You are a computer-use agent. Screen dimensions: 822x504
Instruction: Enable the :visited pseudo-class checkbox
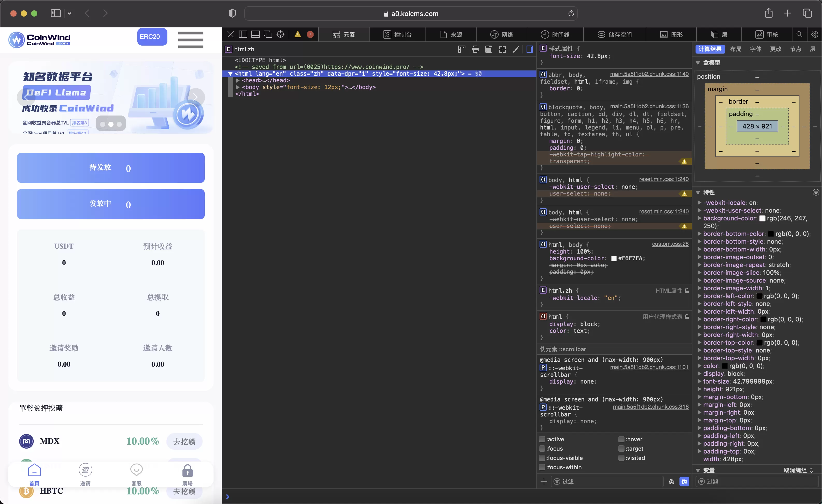click(x=621, y=458)
